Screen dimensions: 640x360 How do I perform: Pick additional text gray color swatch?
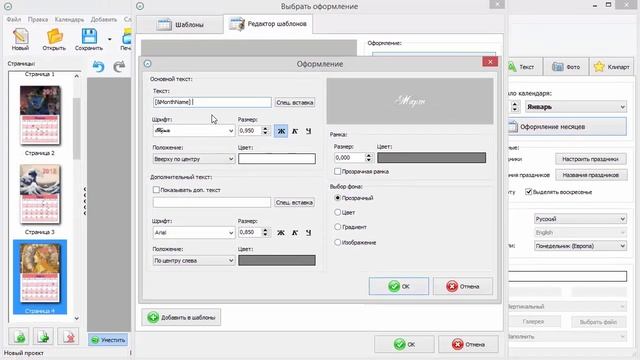[x=277, y=260]
